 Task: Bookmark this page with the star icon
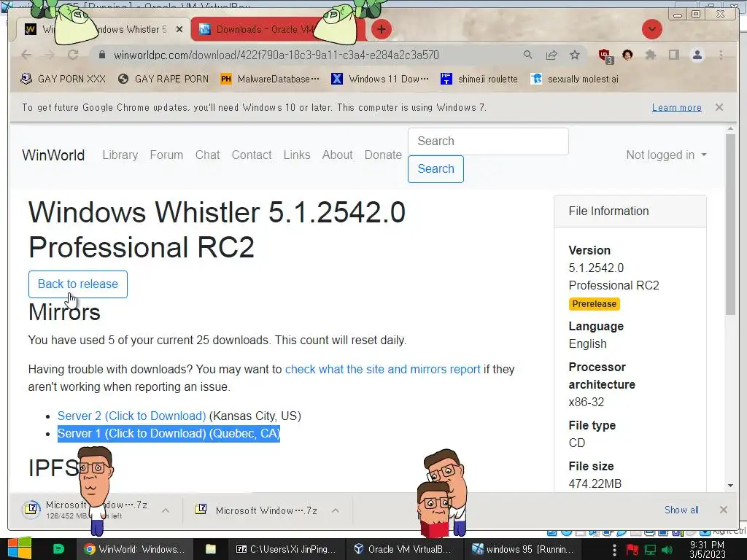point(575,55)
